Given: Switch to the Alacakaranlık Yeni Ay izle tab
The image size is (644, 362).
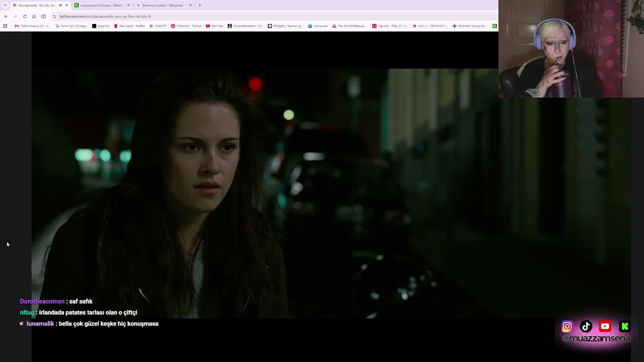Looking at the screenshot, I should (x=40, y=5).
